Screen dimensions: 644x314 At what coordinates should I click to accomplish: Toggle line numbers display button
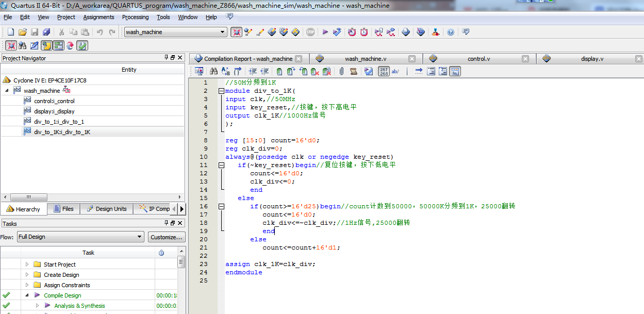[x=384, y=72]
